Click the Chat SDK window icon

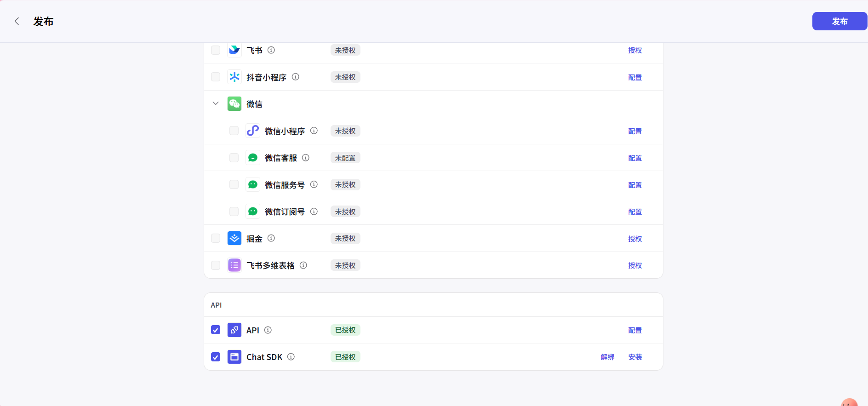(x=234, y=357)
